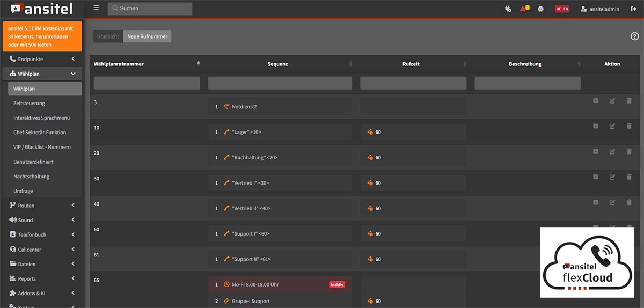Expand the Callcenter sidebar section
The width and height of the screenshot is (644, 308).
tap(42, 250)
